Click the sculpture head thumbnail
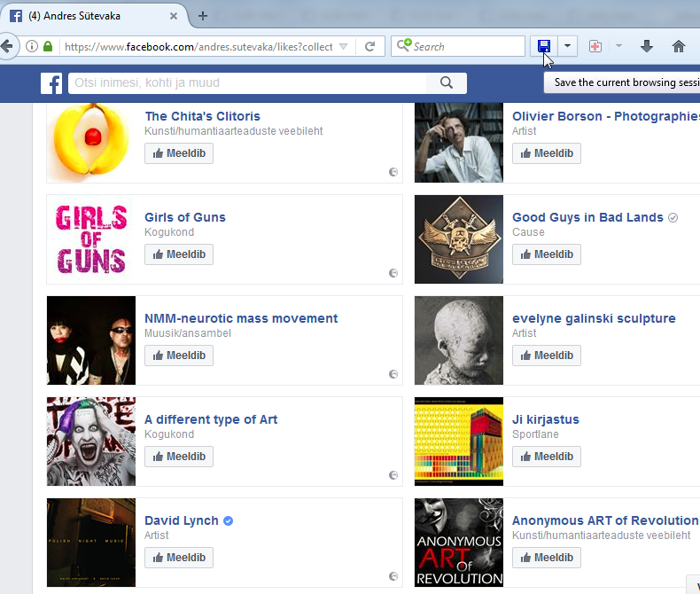 459,340
